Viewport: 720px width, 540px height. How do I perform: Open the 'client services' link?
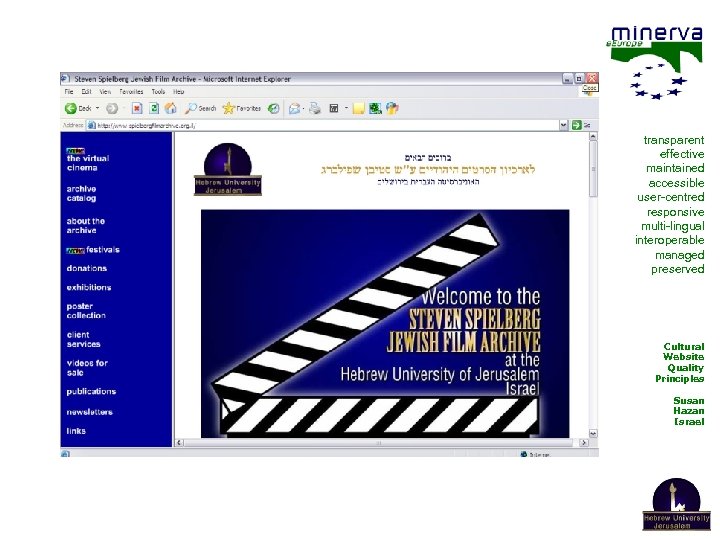83,339
